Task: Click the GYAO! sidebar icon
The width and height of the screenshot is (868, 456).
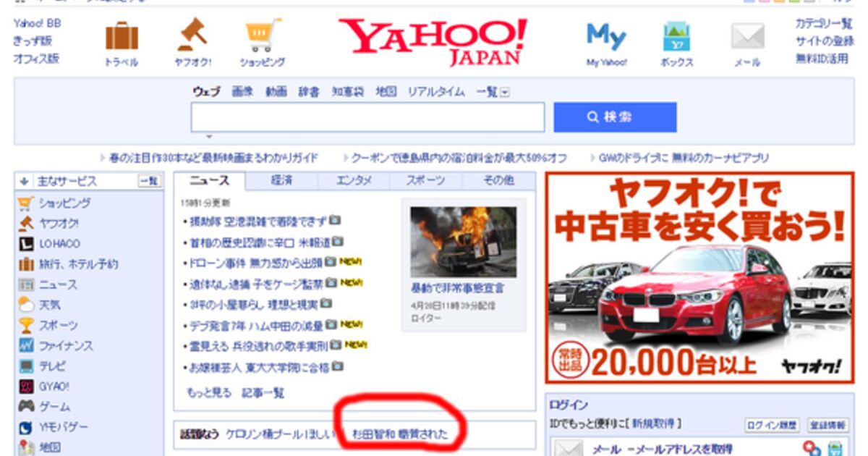Action: [x=27, y=387]
